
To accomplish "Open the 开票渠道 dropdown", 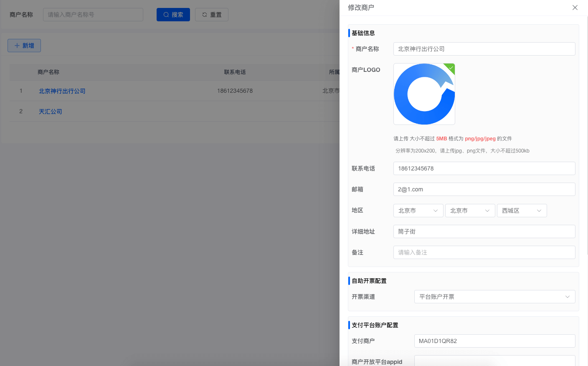I will [494, 297].
